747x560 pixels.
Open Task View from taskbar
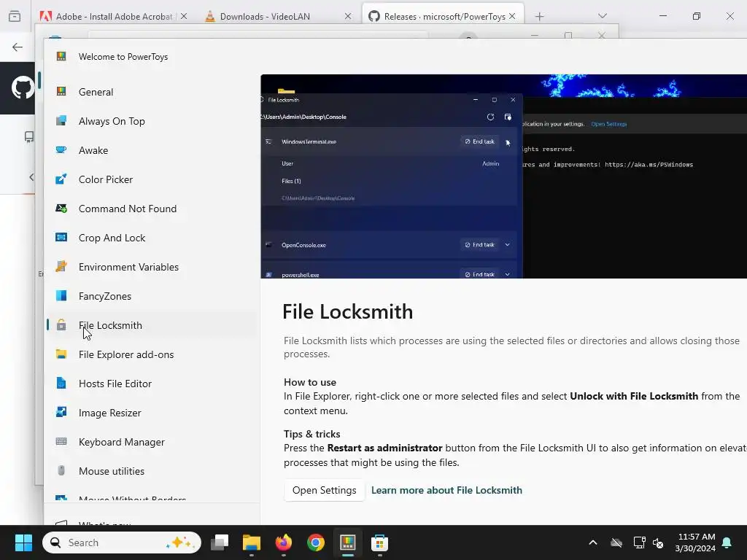220,542
